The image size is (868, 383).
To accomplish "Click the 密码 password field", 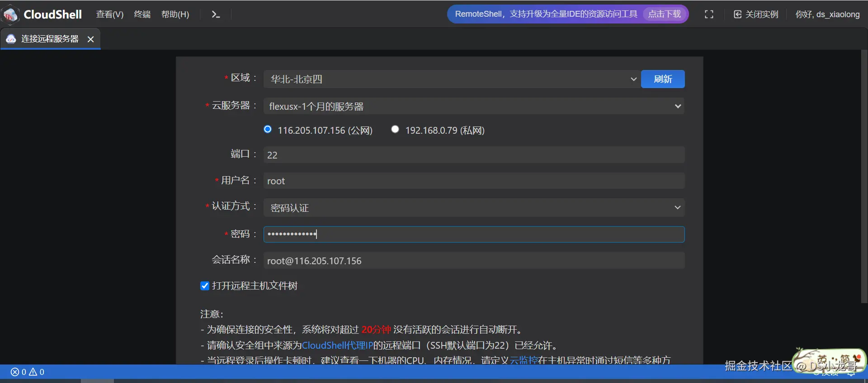I will [x=474, y=234].
